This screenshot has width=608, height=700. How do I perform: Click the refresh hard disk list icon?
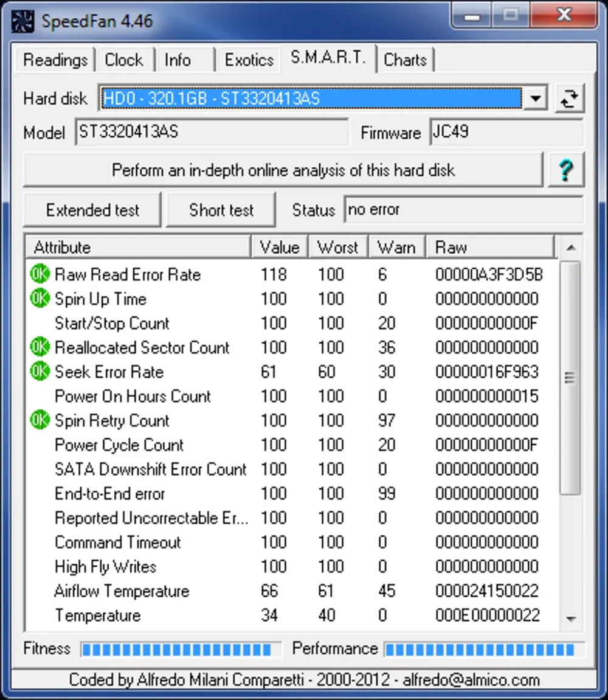coord(569,99)
